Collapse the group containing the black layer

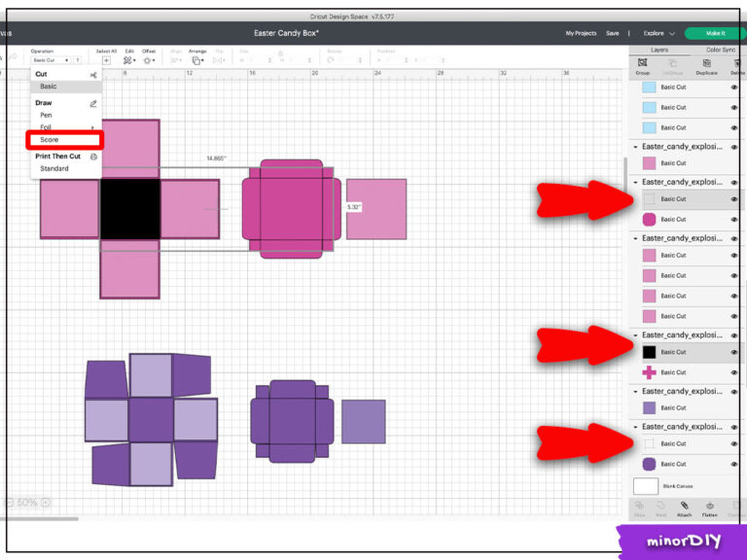(635, 335)
